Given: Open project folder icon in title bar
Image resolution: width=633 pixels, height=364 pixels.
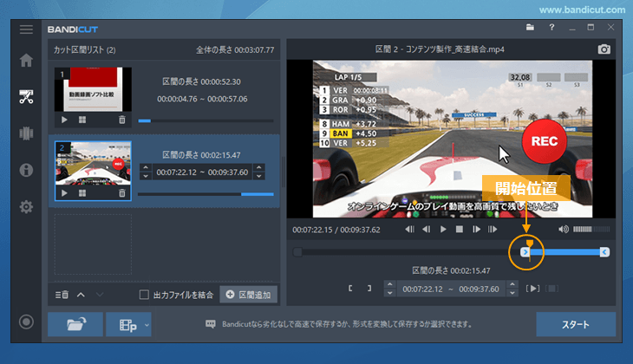Looking at the screenshot, I should (x=530, y=28).
